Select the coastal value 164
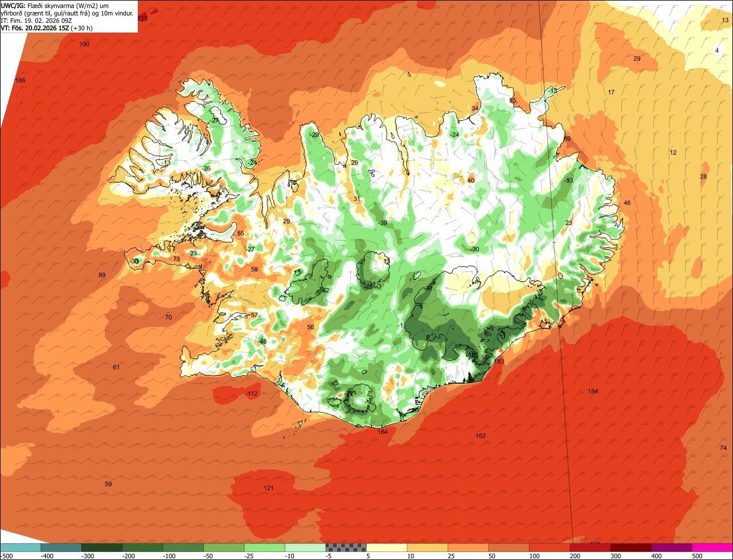The image size is (733, 560). (383, 432)
